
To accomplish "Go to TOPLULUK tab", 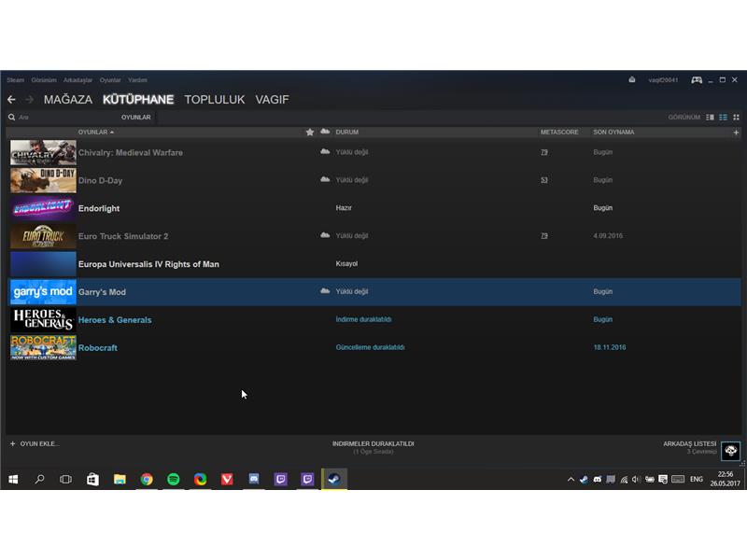I will [215, 100].
